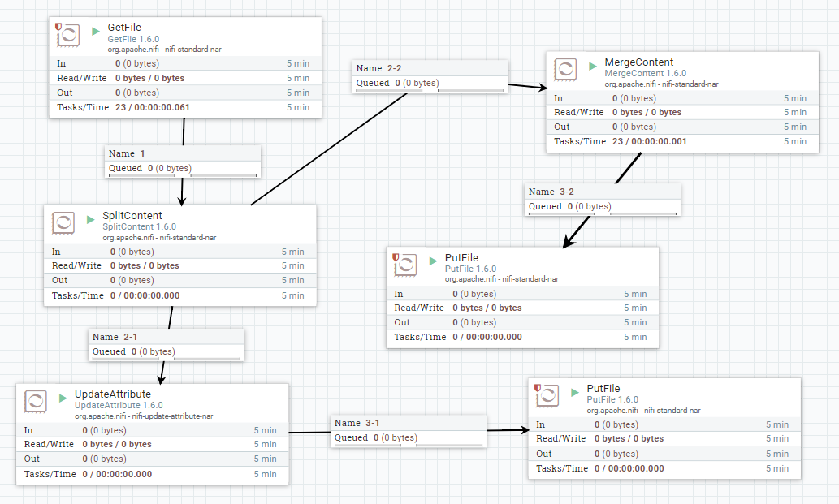Click the SplitContent processor icon
Screen dimensions: 839x504
pyautogui.click(x=64, y=224)
